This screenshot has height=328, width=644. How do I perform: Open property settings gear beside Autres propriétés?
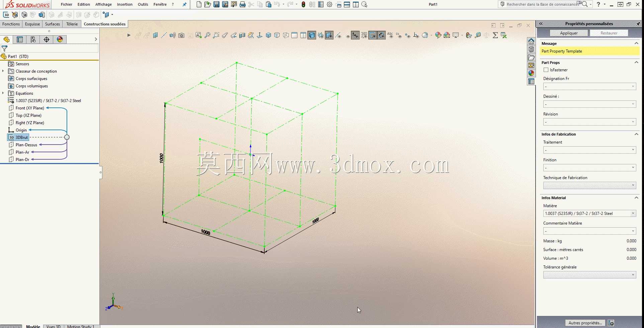(x=611, y=323)
